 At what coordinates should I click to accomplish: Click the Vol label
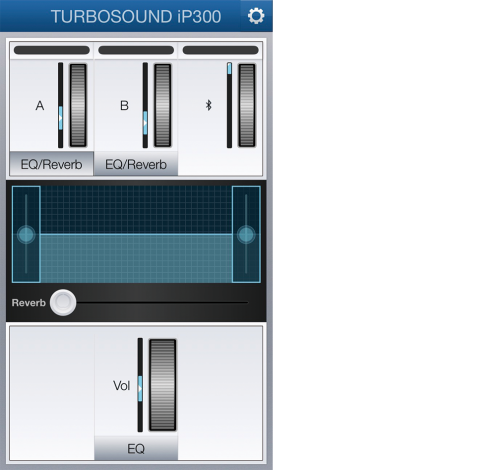[121, 386]
